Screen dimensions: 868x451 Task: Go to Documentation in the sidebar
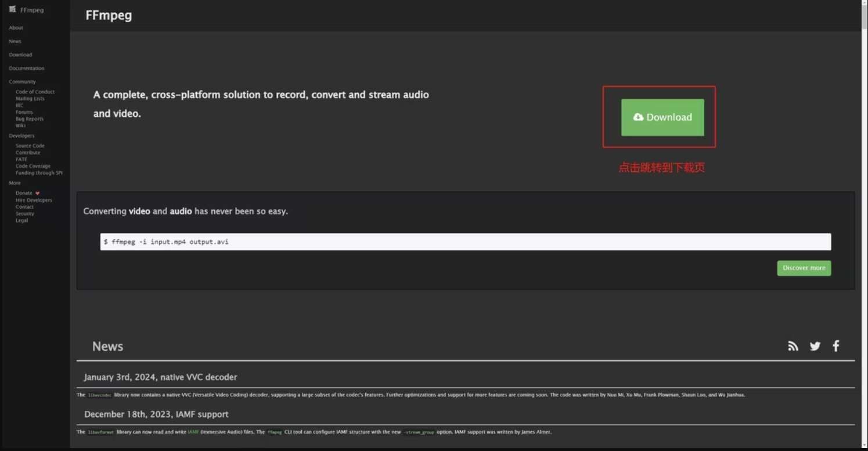click(x=27, y=68)
